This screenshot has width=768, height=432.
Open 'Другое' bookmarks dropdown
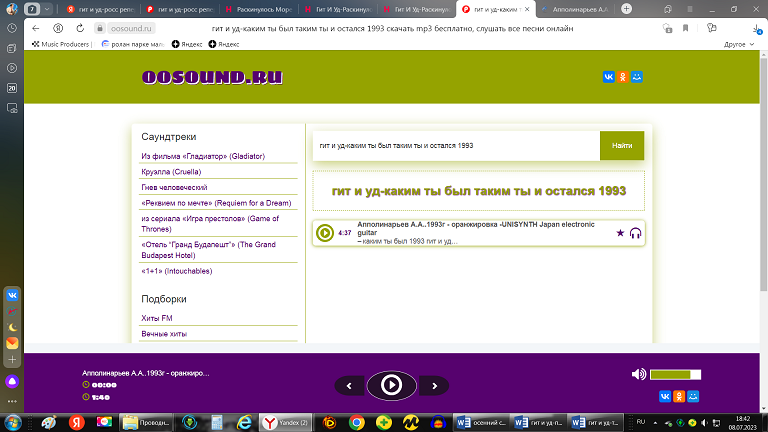(739, 44)
